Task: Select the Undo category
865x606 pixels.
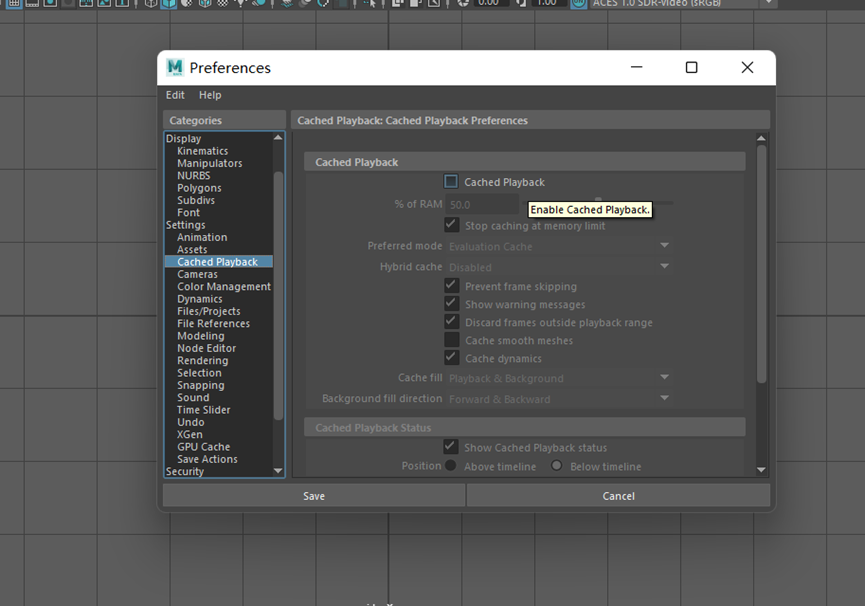Action: 191,422
